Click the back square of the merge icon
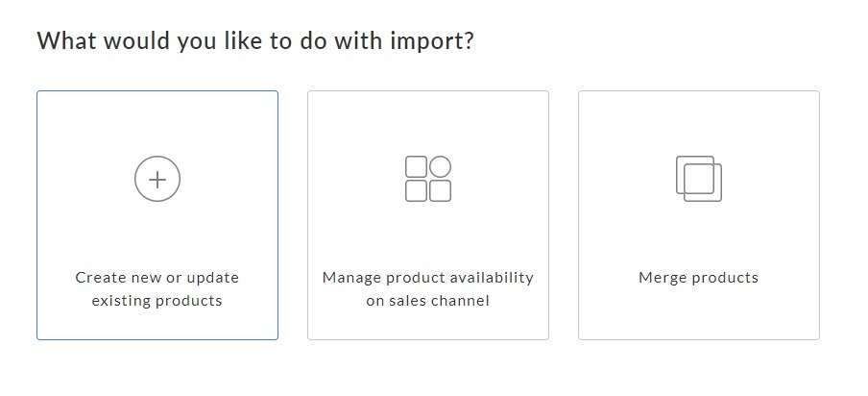The height and width of the screenshot is (396, 868). point(695,175)
